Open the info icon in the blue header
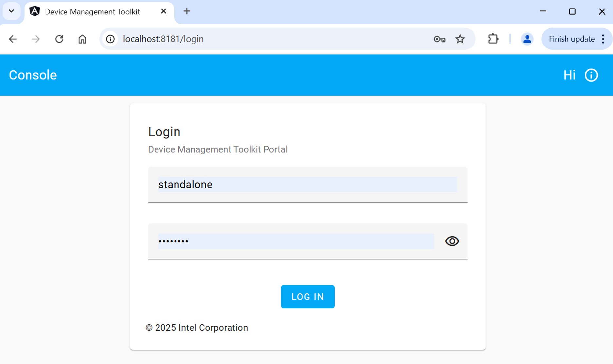The width and height of the screenshot is (613, 364). 591,75
